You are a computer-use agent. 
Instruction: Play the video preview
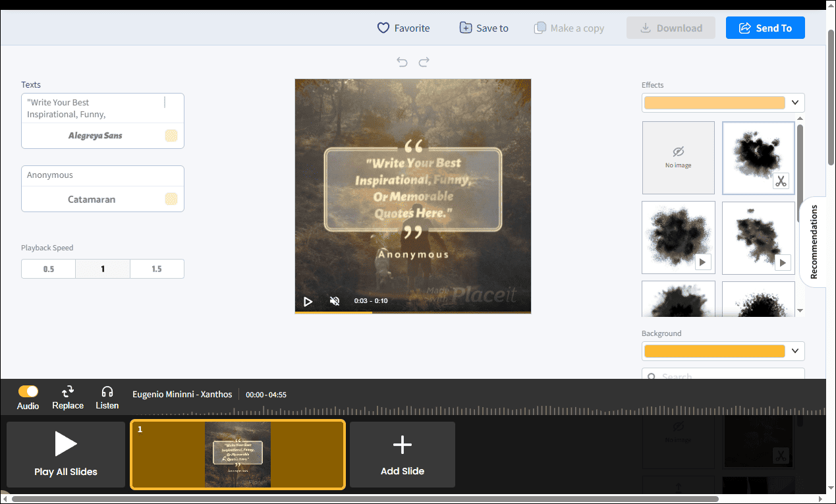308,301
